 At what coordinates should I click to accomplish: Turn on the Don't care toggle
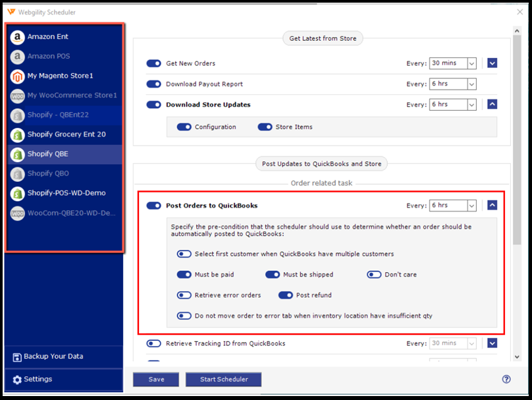click(x=374, y=275)
